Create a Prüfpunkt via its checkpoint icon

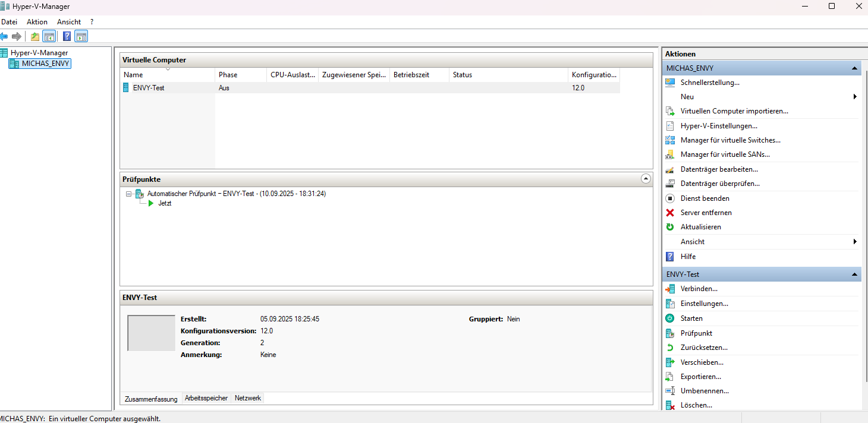click(x=670, y=333)
